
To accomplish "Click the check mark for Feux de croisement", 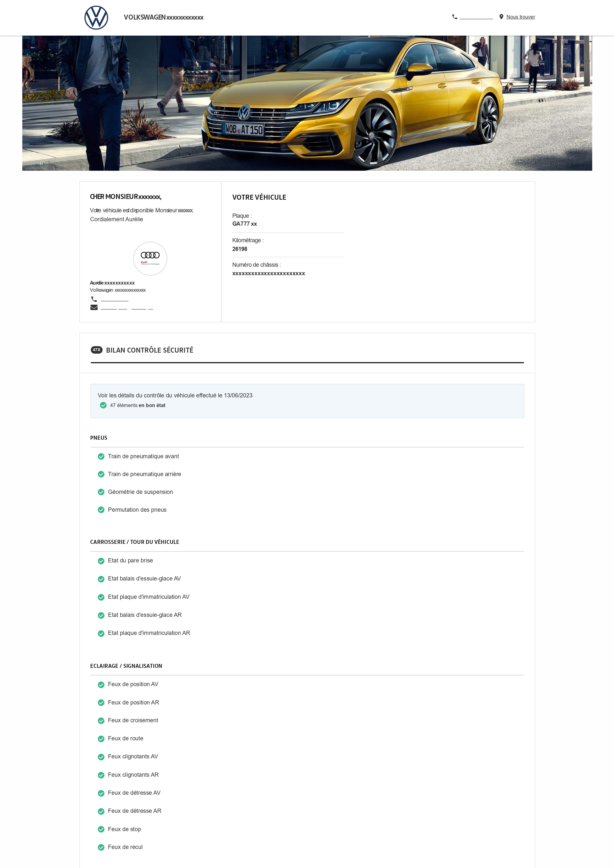I will [x=101, y=721].
